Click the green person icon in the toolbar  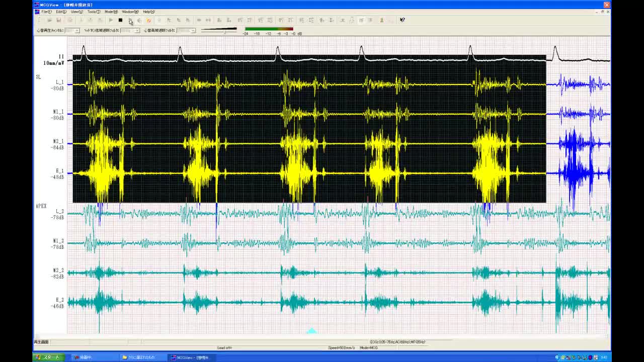pyautogui.click(x=381, y=20)
